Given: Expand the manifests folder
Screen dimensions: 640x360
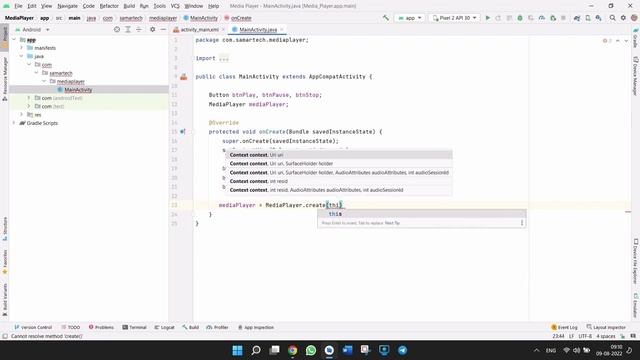Looking at the screenshot, I should coord(22,48).
